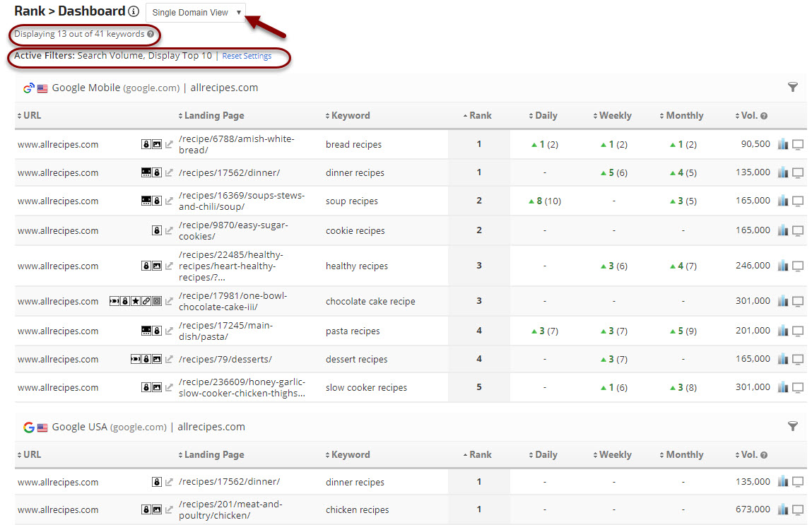
Task: Open external link icon for dessert recipes landing page
Action: click(169, 360)
